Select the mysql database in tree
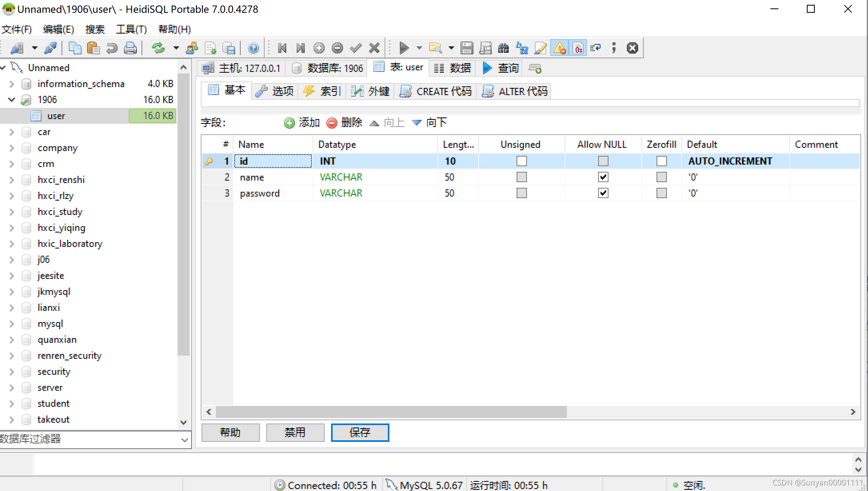 [50, 324]
